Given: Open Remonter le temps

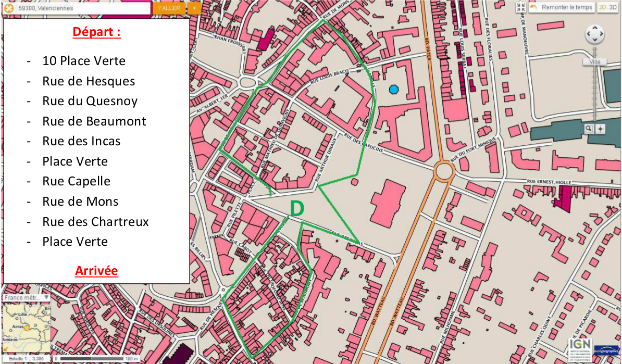Looking at the screenshot, I should (562, 7).
